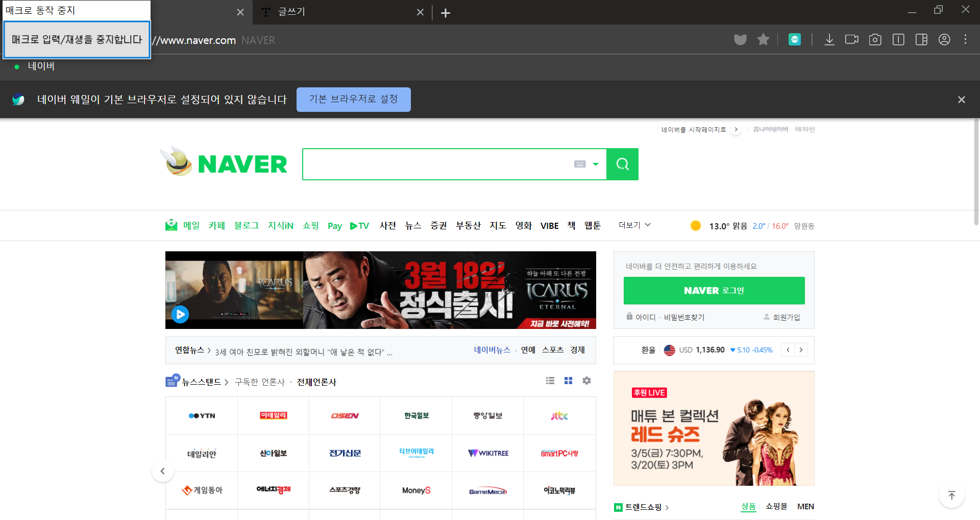
Task: Click 네이버를 시작페이지로 arrow button
Action: (x=736, y=130)
